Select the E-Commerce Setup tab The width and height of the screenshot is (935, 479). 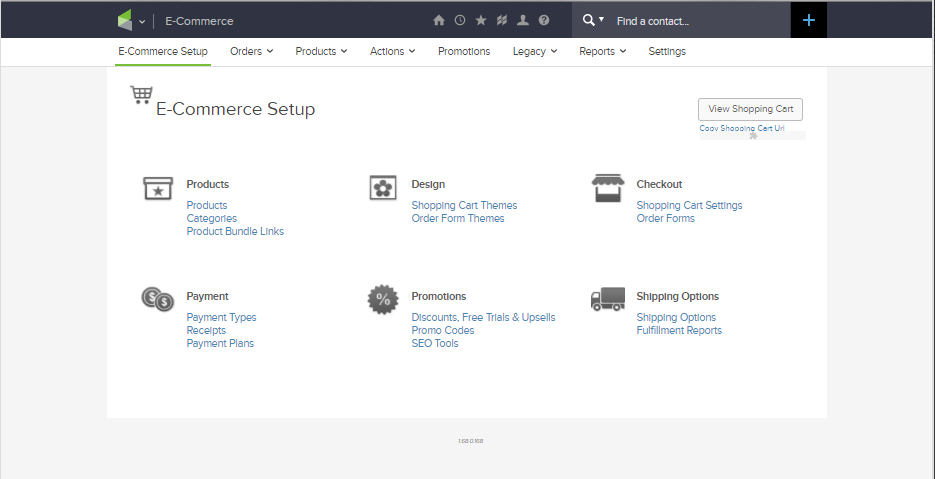coord(163,51)
